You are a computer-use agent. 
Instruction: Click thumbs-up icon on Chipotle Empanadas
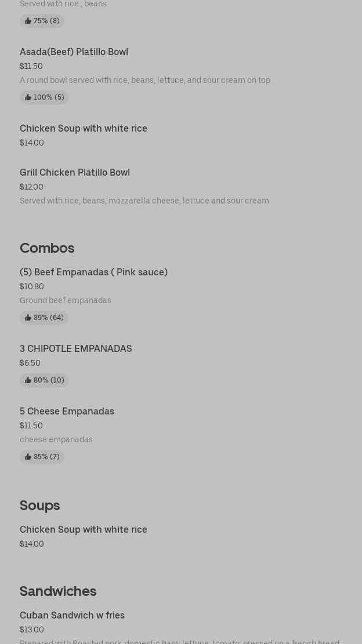(x=28, y=380)
